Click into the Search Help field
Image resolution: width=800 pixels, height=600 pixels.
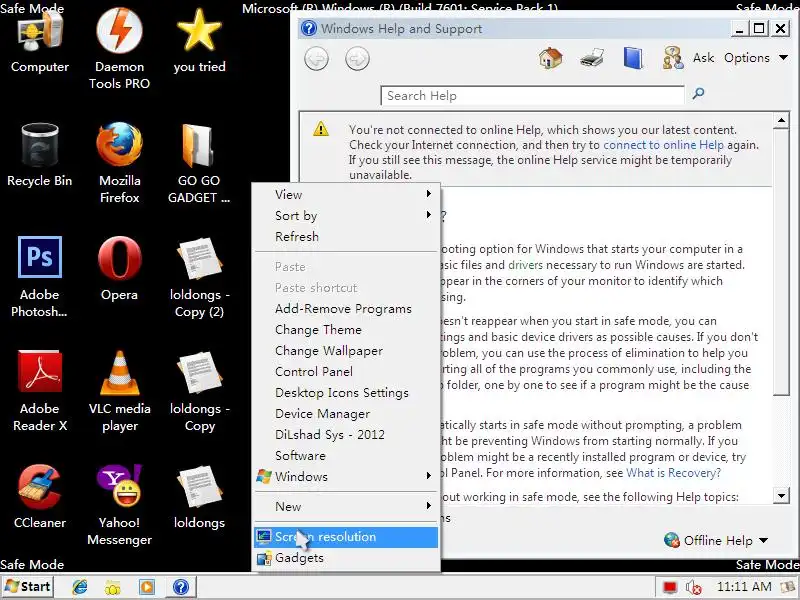point(532,96)
